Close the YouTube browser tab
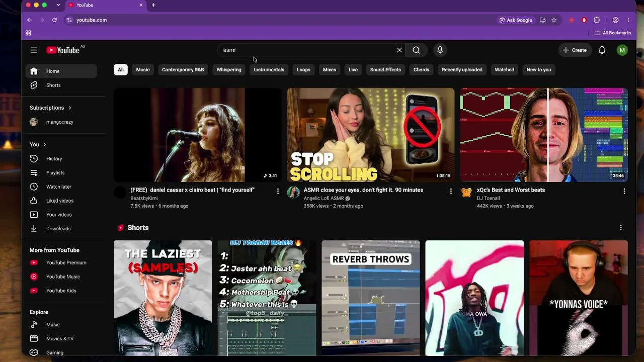Viewport: 644px width, 362px height. (x=141, y=5)
